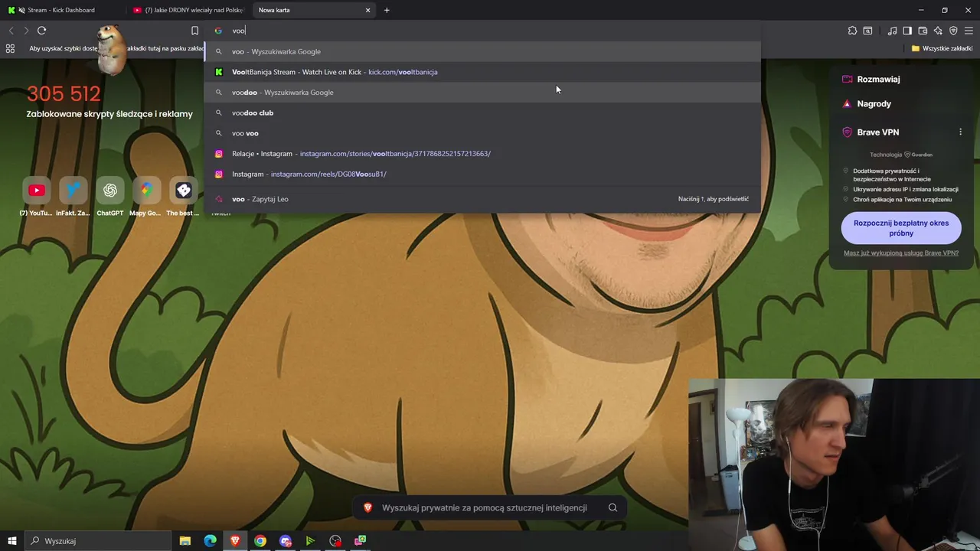Select the Relacje Instagram stories suggestion
Screen dimensions: 980x551
pyautogui.click(x=482, y=153)
